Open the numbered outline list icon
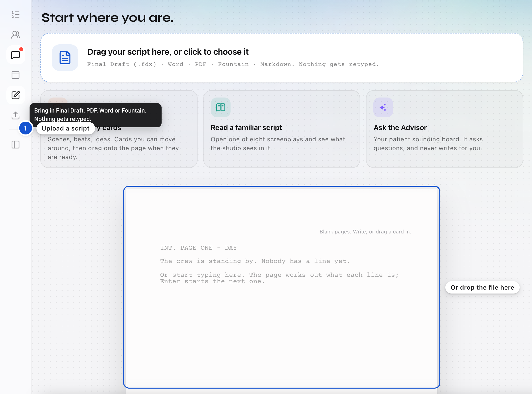The height and width of the screenshot is (394, 532). [16, 15]
